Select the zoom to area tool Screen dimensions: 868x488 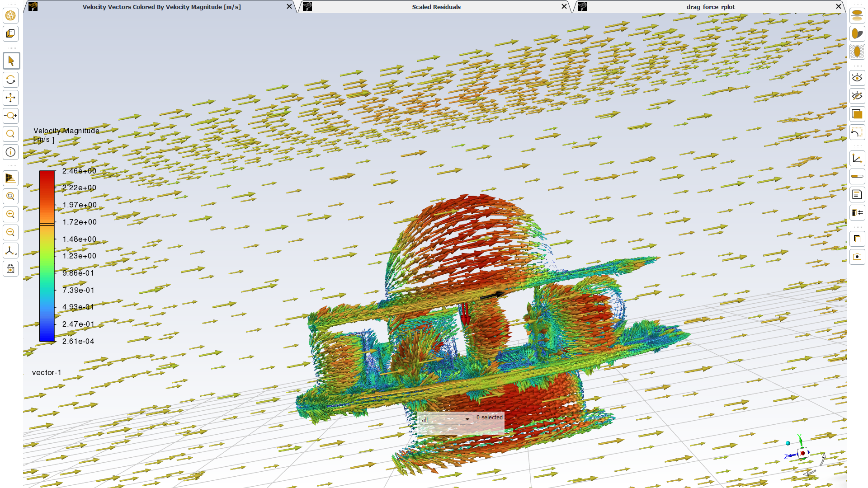coord(11,134)
